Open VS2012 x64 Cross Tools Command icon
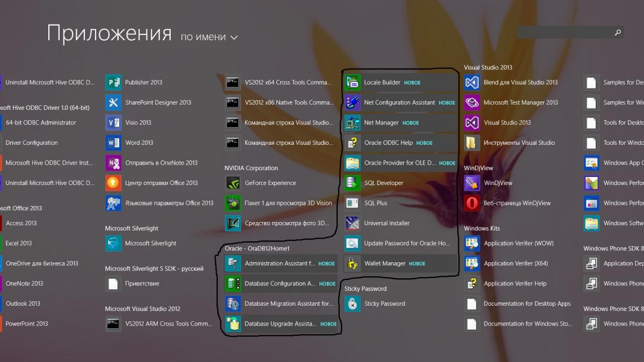644x362 pixels. pyautogui.click(x=233, y=83)
